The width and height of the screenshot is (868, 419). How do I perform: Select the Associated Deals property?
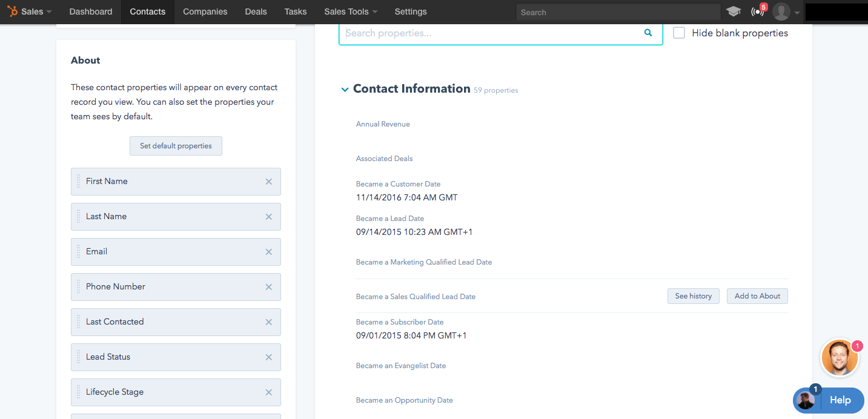tap(385, 159)
